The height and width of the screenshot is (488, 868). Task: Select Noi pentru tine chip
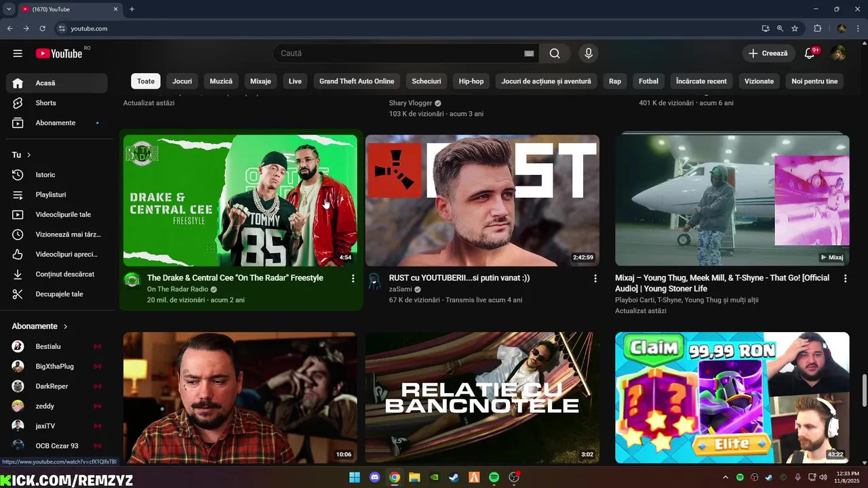(x=814, y=81)
